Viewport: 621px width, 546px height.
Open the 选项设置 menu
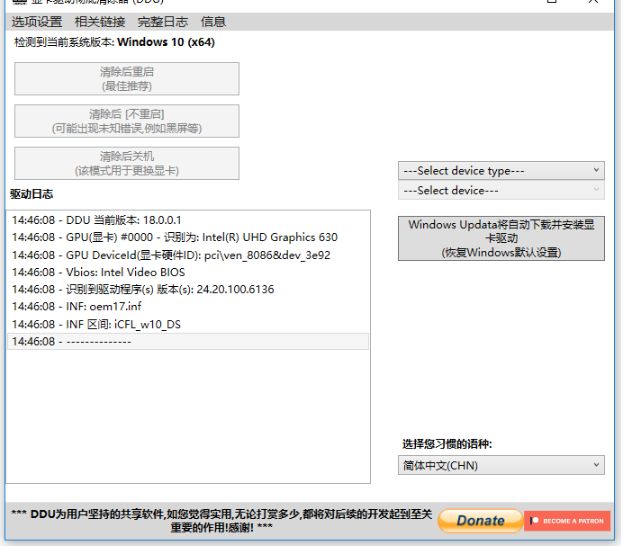[36, 22]
